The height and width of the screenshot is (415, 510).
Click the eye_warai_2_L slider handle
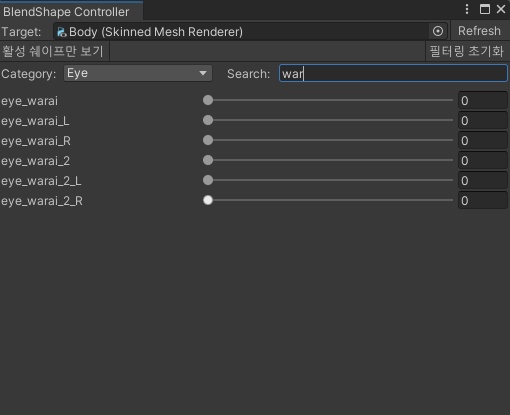point(208,180)
